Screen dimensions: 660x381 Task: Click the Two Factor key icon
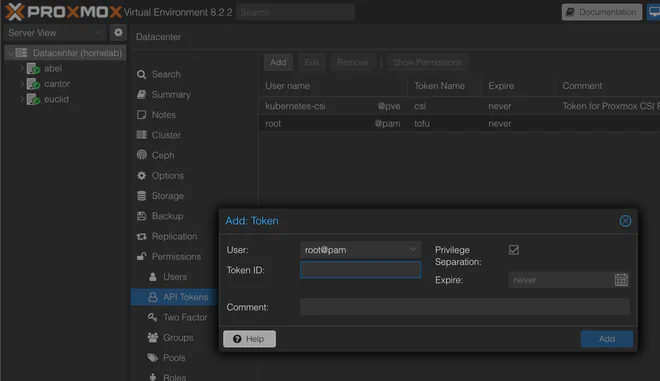[153, 317]
